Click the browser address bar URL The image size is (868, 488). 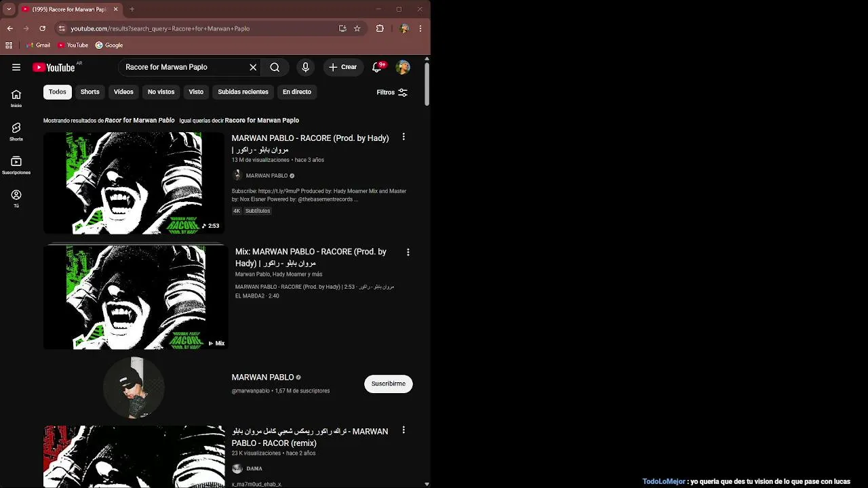click(x=160, y=28)
